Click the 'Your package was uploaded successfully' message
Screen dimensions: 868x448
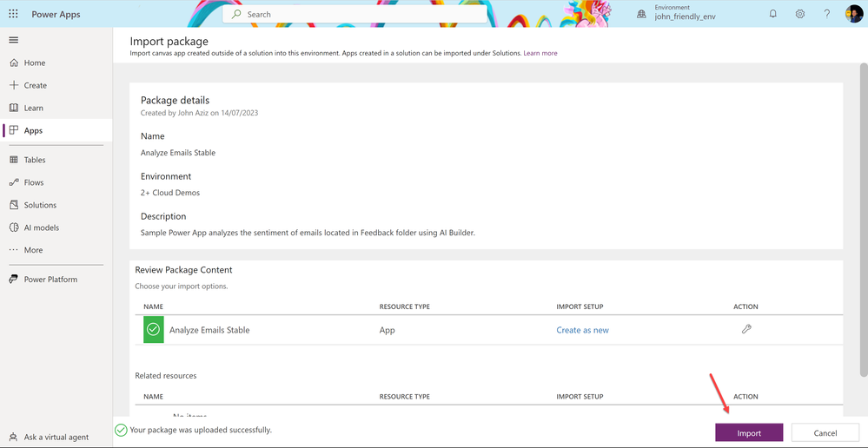(201, 430)
